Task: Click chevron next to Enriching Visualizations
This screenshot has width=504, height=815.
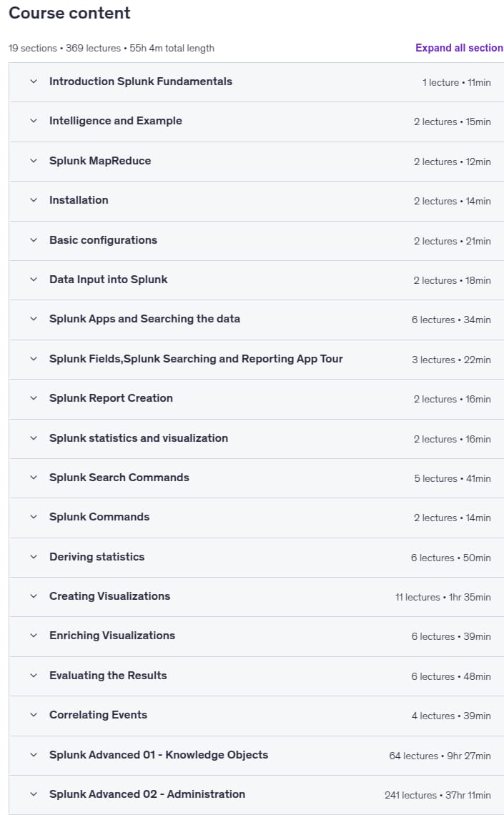Action: [x=34, y=636]
